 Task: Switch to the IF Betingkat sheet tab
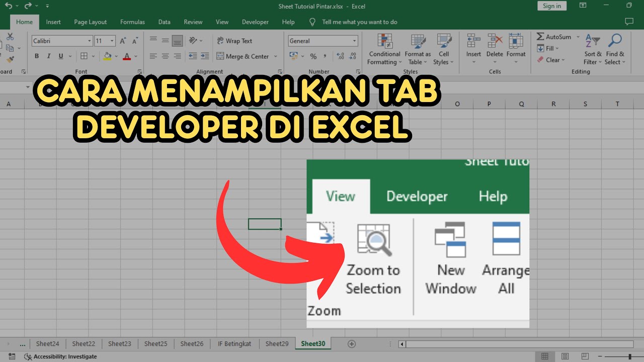[x=234, y=344]
